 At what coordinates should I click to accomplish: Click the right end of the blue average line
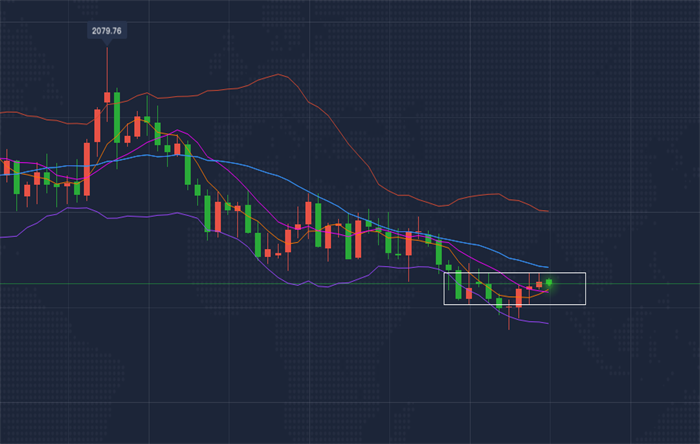coord(547,267)
